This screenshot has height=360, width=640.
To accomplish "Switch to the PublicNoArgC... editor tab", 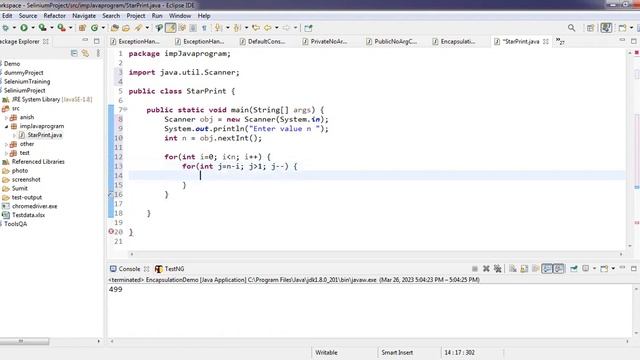I will (x=391, y=41).
